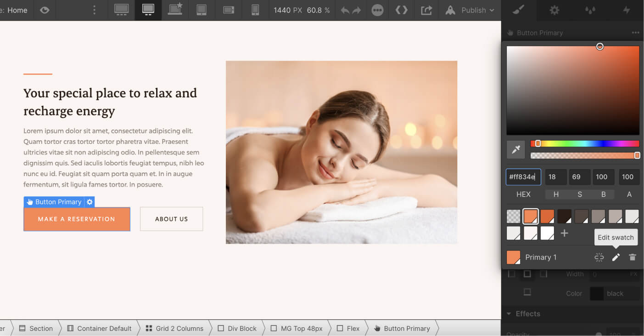
Task: Open the vertical three-dot menu in the toolbar
Action: (x=94, y=10)
